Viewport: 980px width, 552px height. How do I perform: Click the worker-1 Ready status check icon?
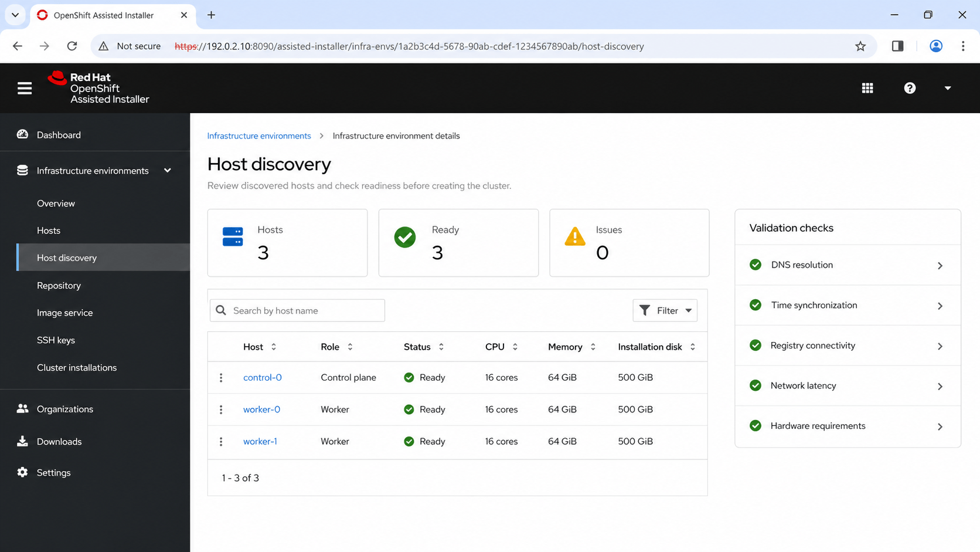[x=409, y=441]
